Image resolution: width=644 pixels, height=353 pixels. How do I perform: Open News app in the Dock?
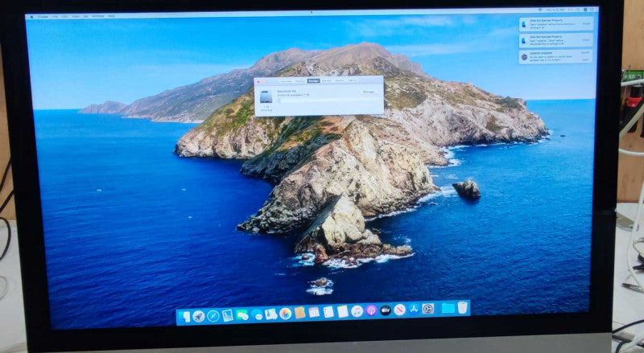(399, 310)
